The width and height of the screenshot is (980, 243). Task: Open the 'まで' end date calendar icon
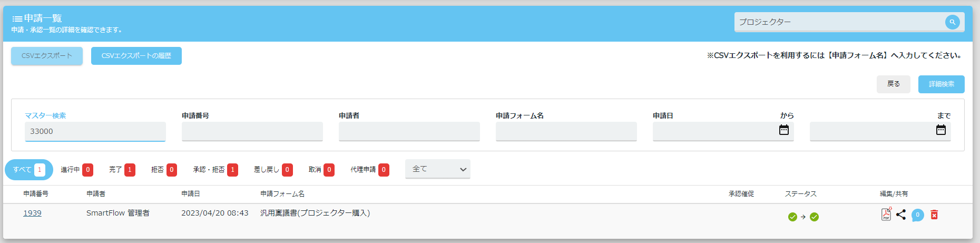[x=941, y=130]
